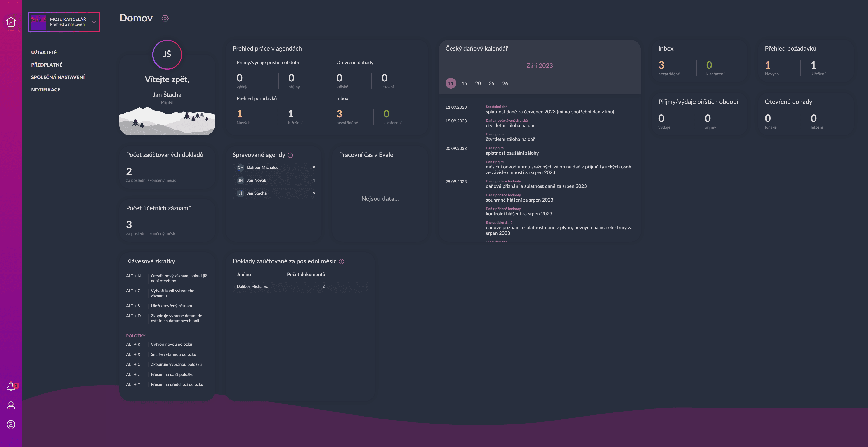This screenshot has height=447, width=868.
Task: Click the info icon beside Doklady zaúčtované heading
Action: point(342,261)
